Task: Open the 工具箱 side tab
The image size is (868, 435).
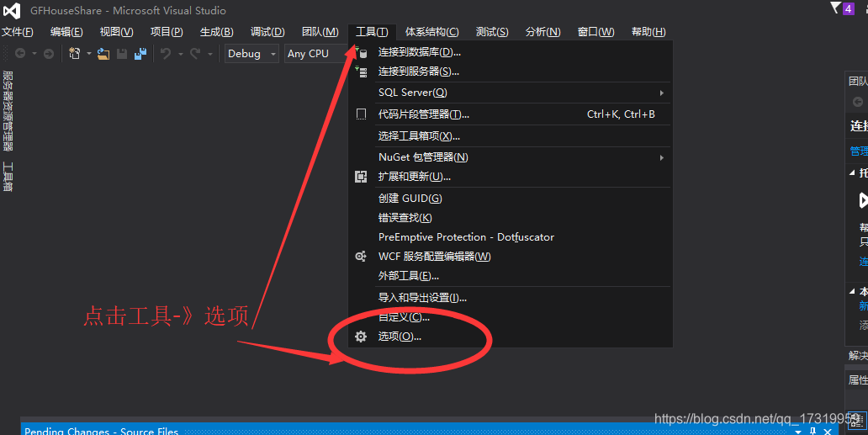Action: [x=8, y=177]
